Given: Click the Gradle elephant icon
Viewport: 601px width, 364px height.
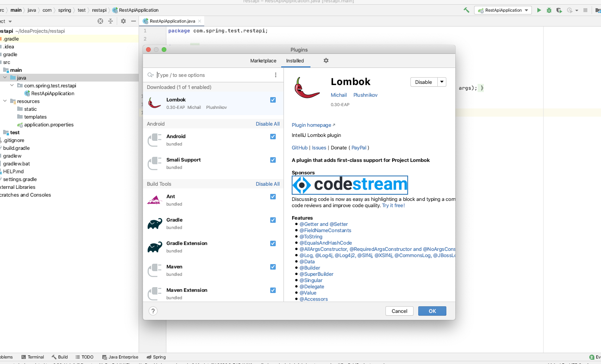Looking at the screenshot, I should point(155,223).
